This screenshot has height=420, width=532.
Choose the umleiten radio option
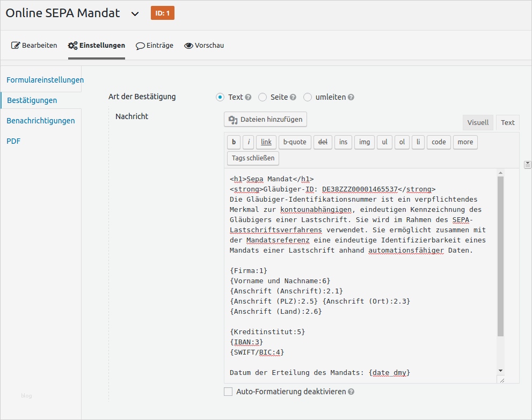308,97
